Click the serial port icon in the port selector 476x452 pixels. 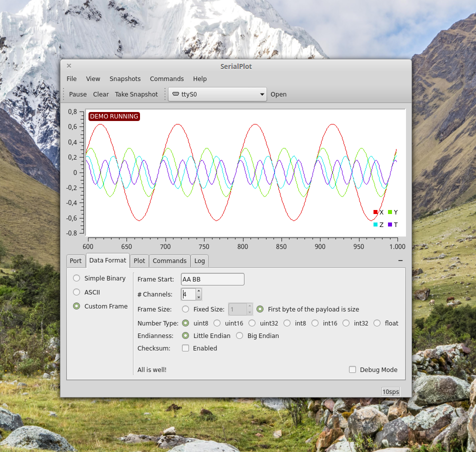[175, 94]
